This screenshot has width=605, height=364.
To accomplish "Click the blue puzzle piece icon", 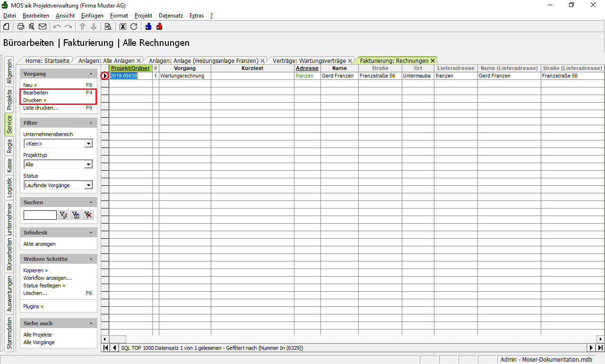I will [148, 26].
